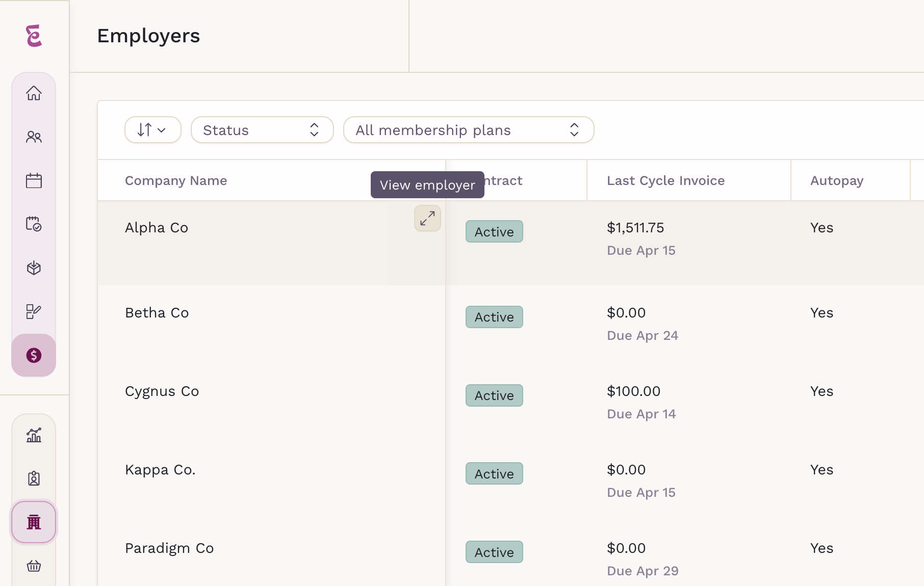Open the Status filter dropdown
The width and height of the screenshot is (924, 586).
(262, 130)
